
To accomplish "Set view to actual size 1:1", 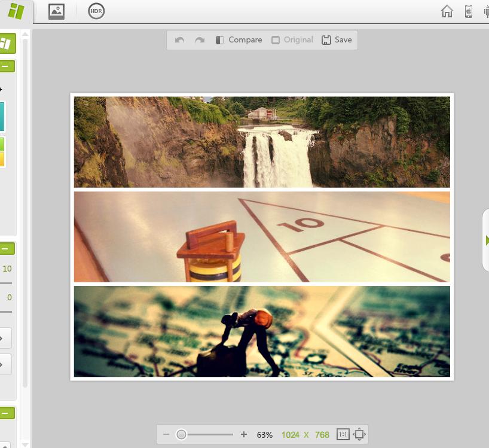I will click(343, 435).
